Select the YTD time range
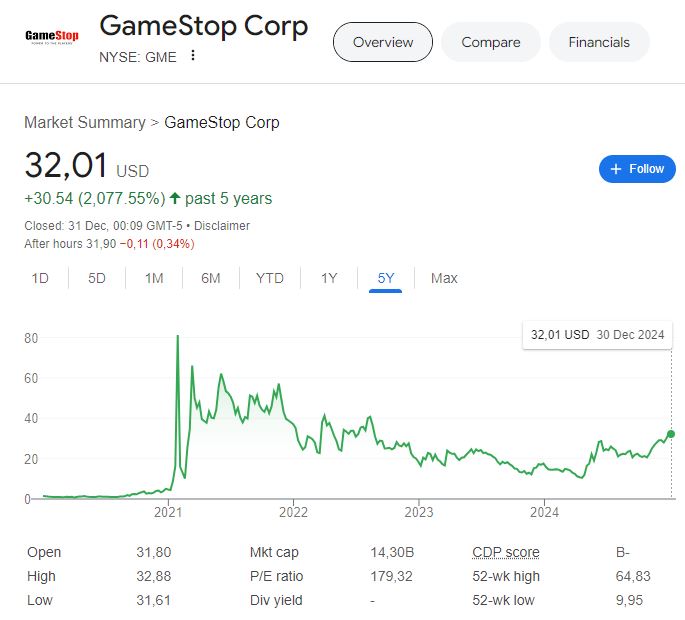The image size is (685, 620). pos(270,278)
